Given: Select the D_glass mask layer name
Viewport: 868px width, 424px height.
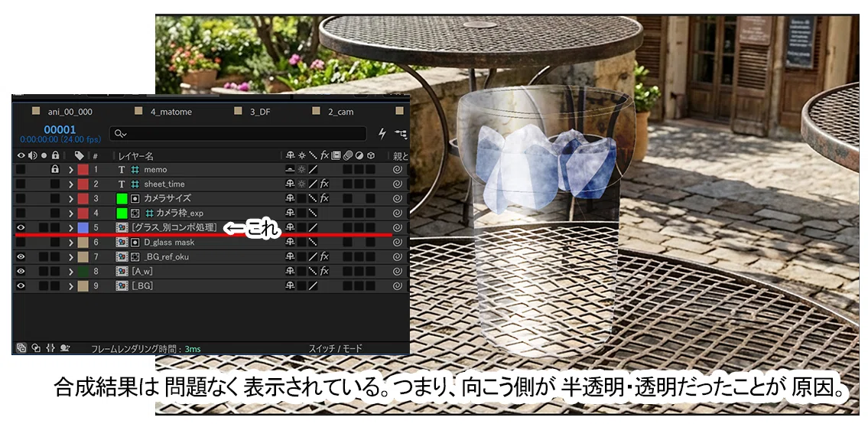Looking at the screenshot, I should pos(169,242).
